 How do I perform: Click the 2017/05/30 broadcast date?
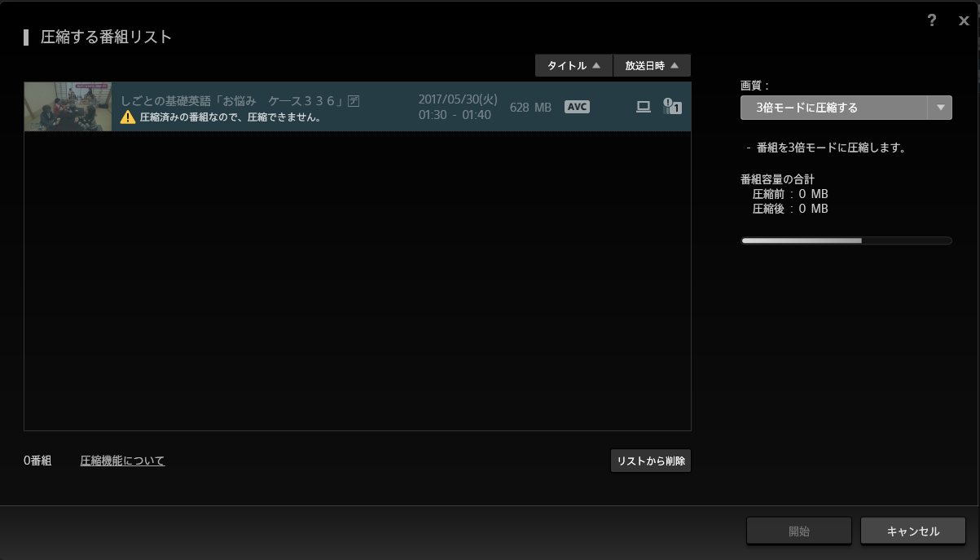(457, 99)
